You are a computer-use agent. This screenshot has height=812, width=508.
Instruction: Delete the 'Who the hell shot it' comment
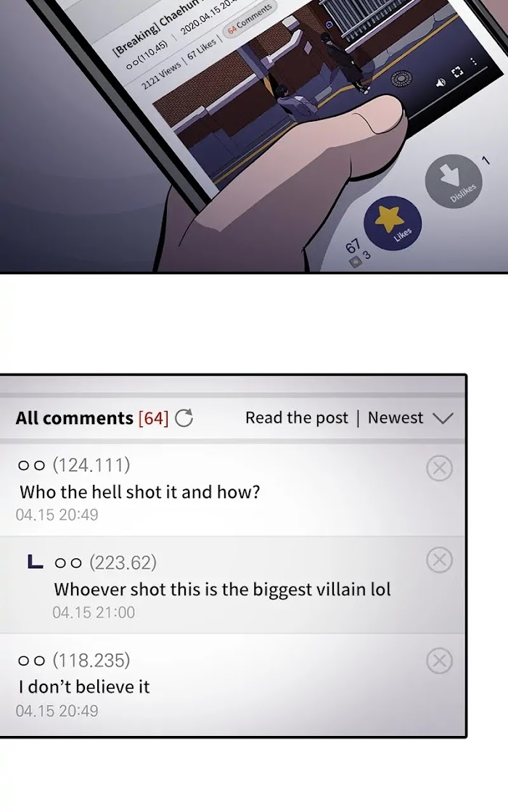439,468
